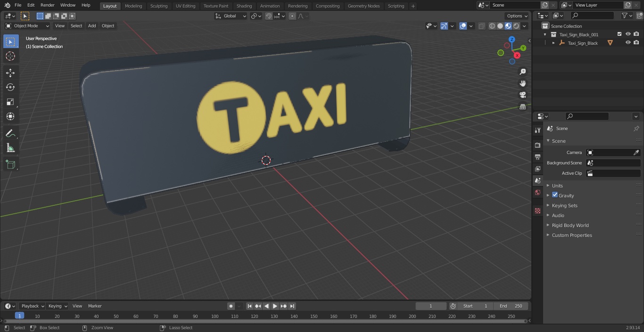Expand the Custom Properties panel

(571, 235)
